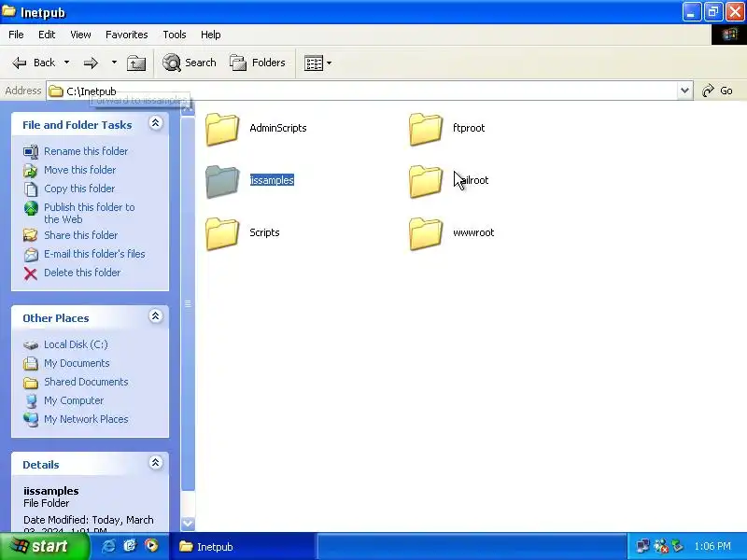Select the mailroot folder icon
Screen dimensions: 747x560
coord(426,181)
